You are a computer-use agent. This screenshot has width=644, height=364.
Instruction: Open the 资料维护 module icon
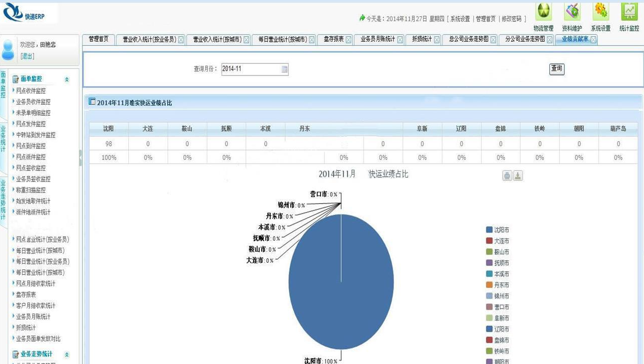click(572, 12)
